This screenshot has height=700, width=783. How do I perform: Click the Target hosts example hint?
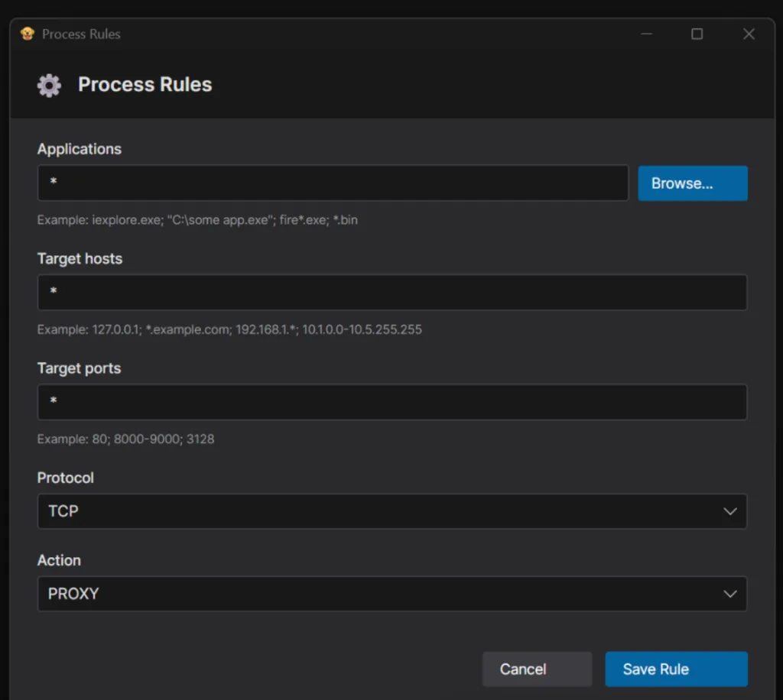229,329
